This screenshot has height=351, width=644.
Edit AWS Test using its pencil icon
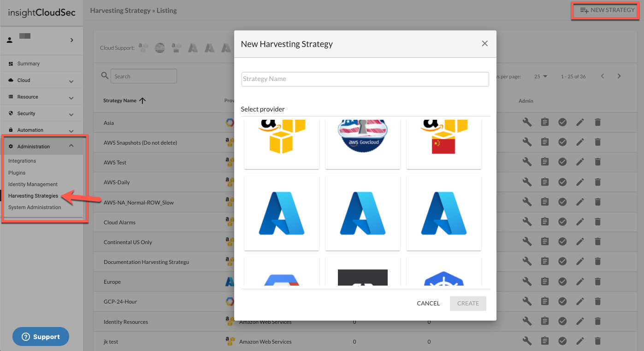pyautogui.click(x=580, y=162)
